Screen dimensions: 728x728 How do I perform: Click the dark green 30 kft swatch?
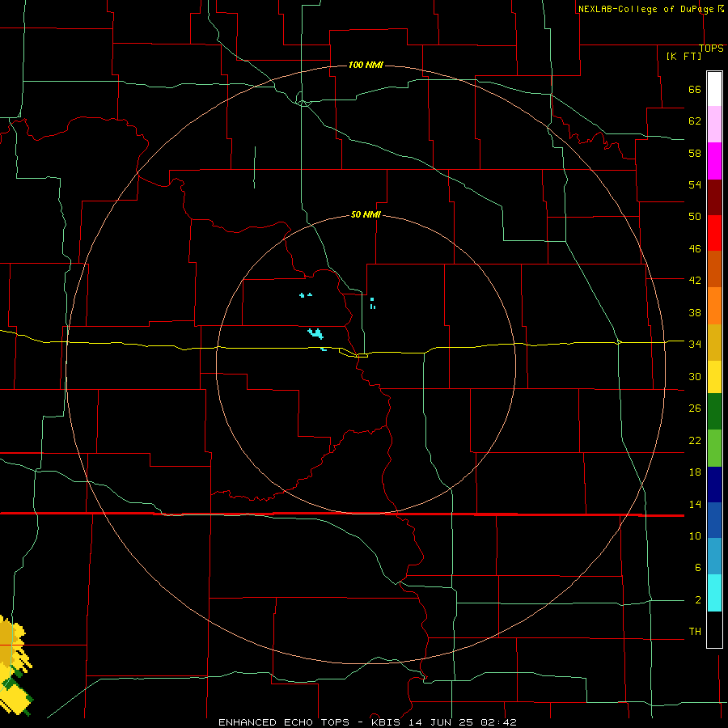(714, 412)
